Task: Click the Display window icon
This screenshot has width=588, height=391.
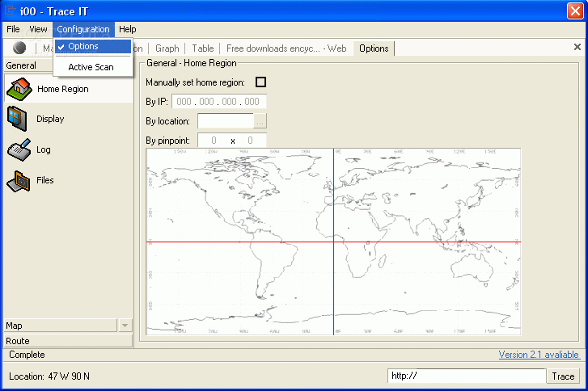Action: (17, 119)
